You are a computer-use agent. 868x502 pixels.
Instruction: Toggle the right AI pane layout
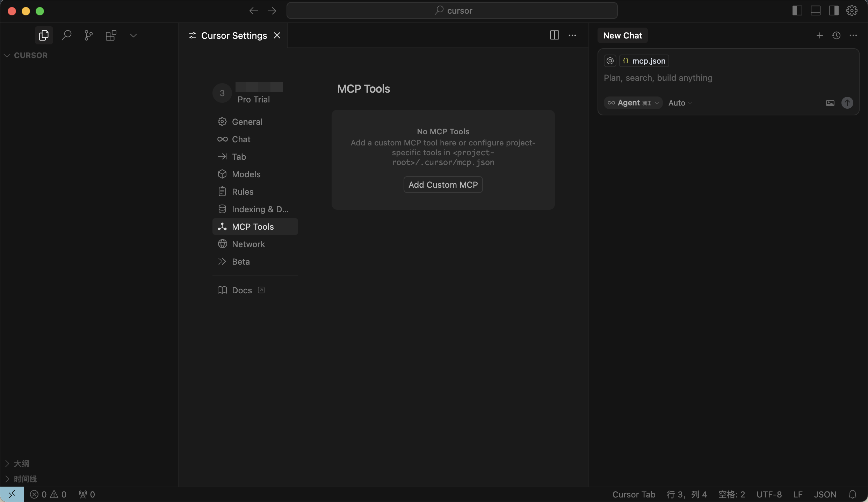click(833, 10)
